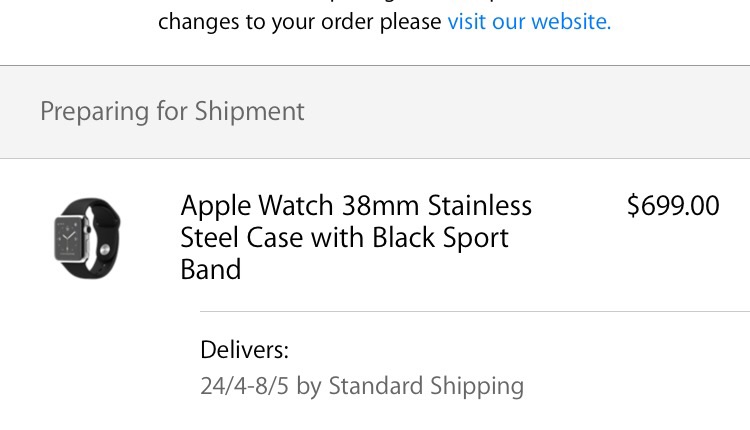The height and width of the screenshot is (430, 750).
Task: Click the word 'Band' in the product name
Action: 211,270
